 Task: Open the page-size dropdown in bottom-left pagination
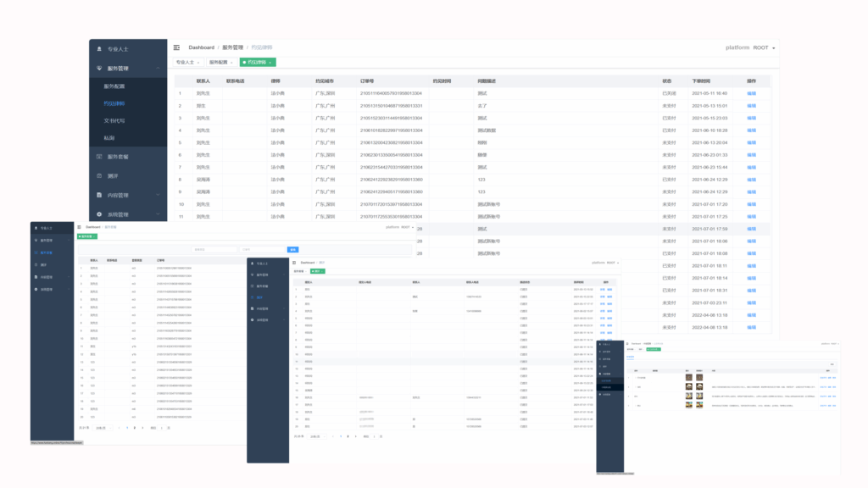coord(103,428)
